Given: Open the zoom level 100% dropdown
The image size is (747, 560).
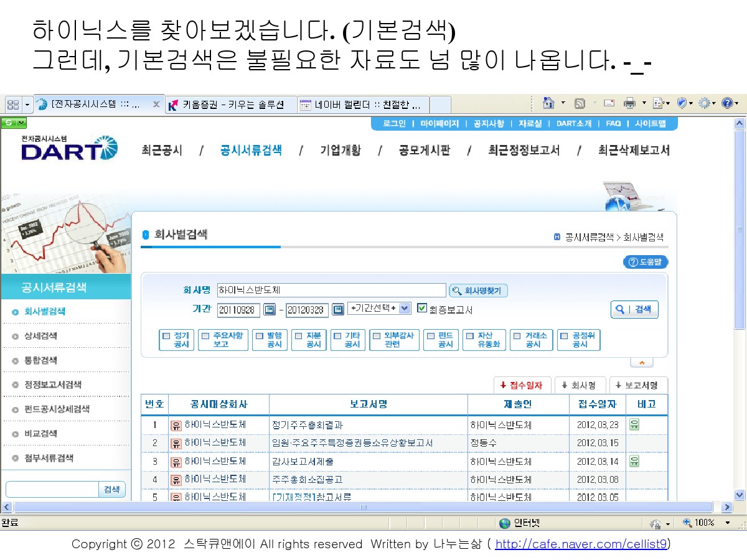Looking at the screenshot, I should click(726, 523).
